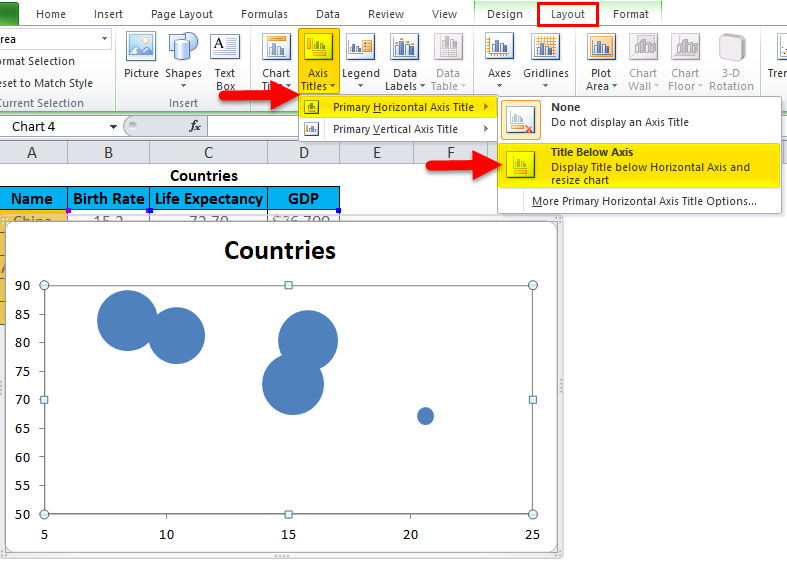Open the Data tab

327,14
